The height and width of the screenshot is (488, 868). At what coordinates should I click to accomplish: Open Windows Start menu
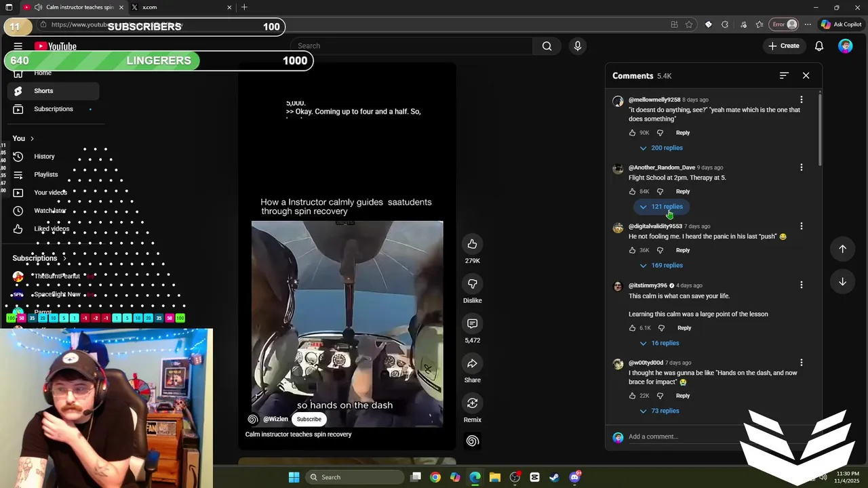click(294, 477)
